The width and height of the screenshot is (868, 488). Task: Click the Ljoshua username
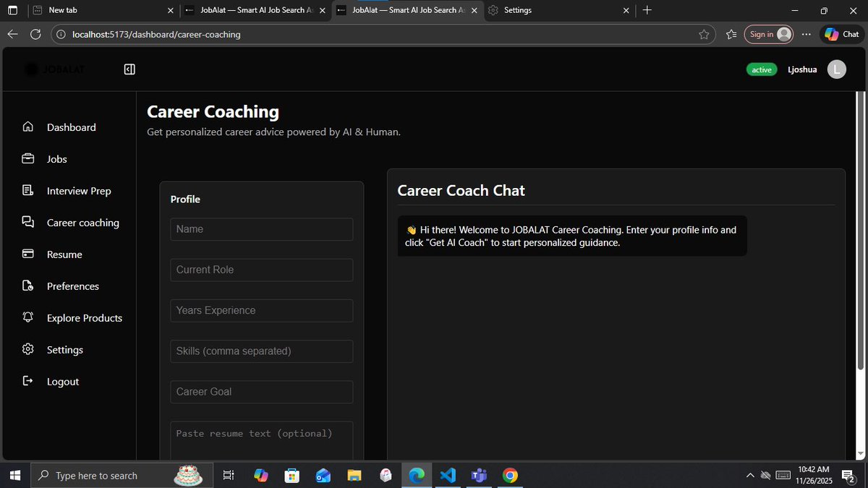click(802, 69)
